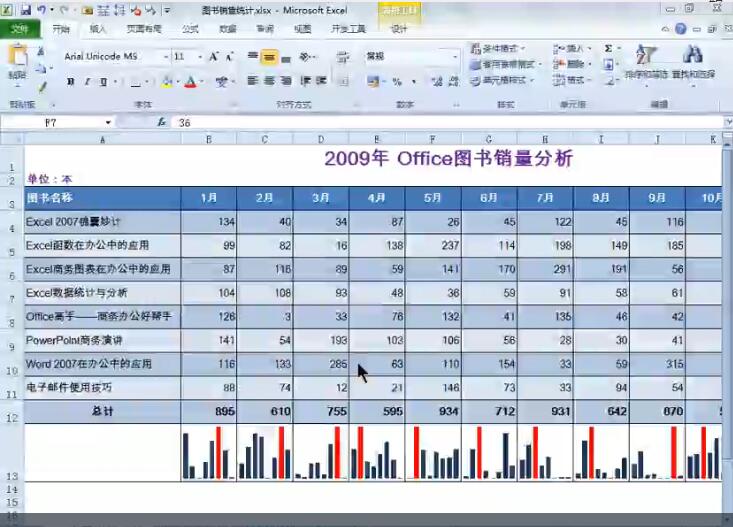Click the Merge and Center icon
This screenshot has height=527, width=733.
click(x=343, y=82)
